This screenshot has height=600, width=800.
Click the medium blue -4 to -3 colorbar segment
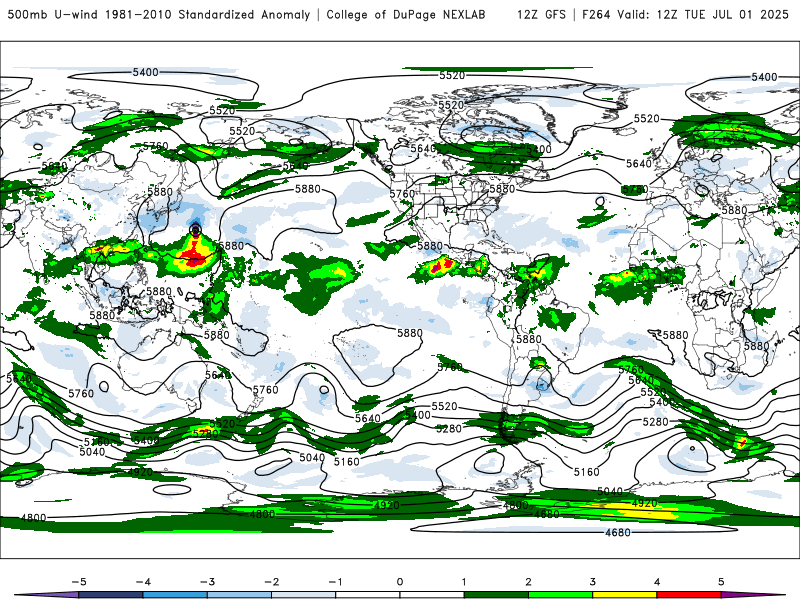click(x=175, y=595)
